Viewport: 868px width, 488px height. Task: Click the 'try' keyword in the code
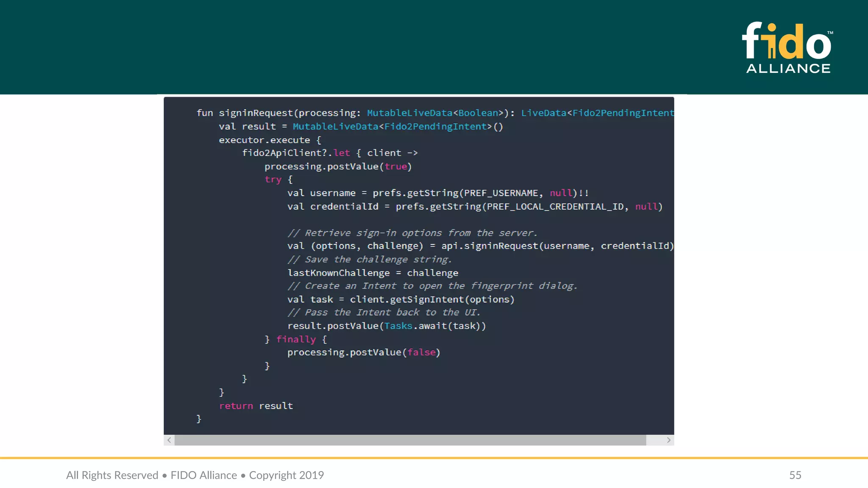(273, 180)
